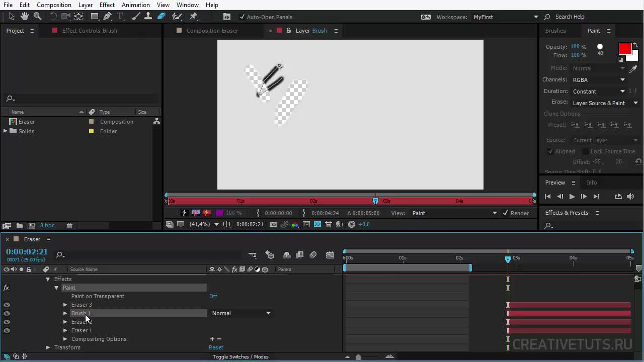
Task: Switch to the Info tab
Action: [x=592, y=183]
